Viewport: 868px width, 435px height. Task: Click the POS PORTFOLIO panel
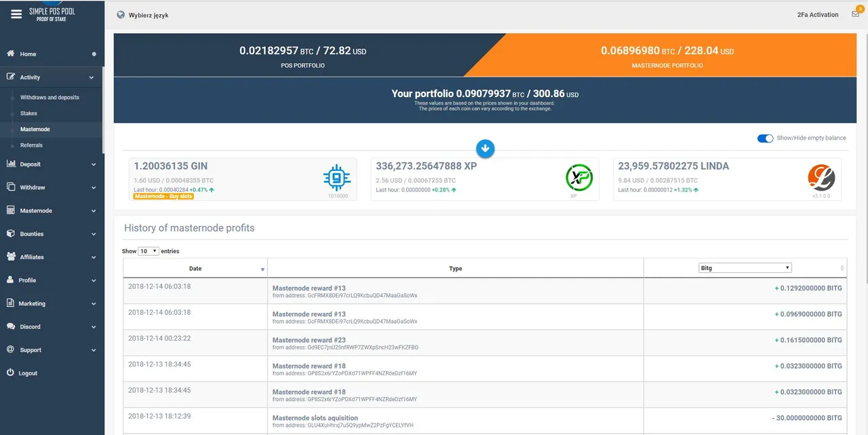click(302, 55)
